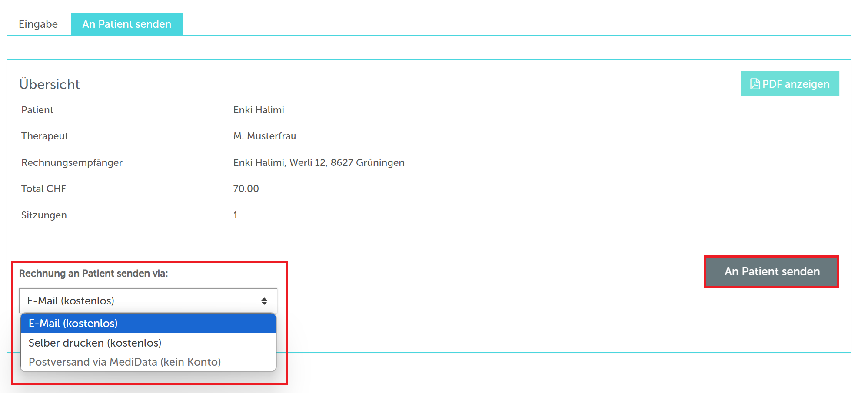This screenshot has height=393, width=868.
Task: Select Selber drucken (kostenlos) option
Action: [x=148, y=343]
